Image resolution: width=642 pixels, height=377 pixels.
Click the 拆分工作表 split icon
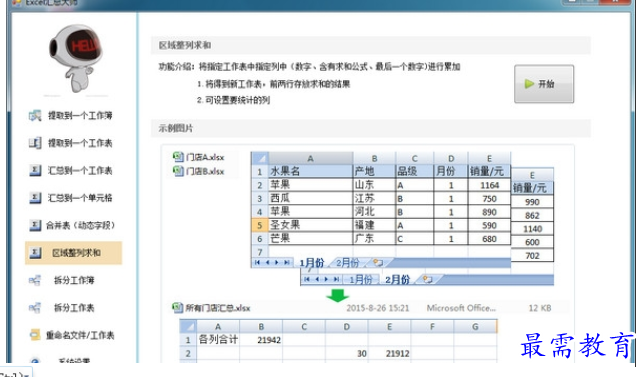(35, 308)
